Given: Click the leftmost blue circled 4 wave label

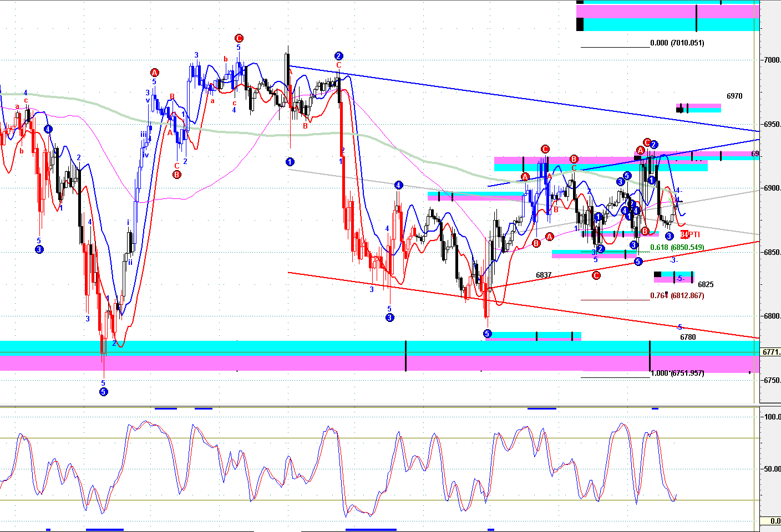Looking at the screenshot, I should (x=48, y=129).
